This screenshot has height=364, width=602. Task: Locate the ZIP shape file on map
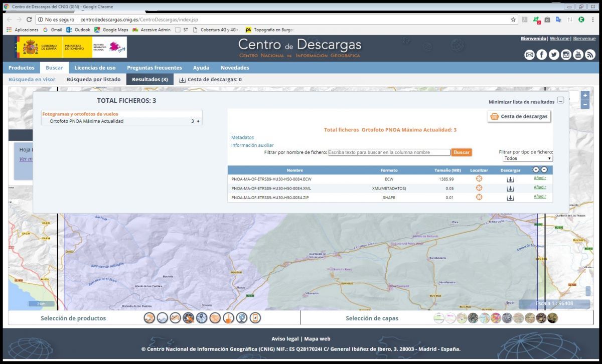click(x=479, y=197)
